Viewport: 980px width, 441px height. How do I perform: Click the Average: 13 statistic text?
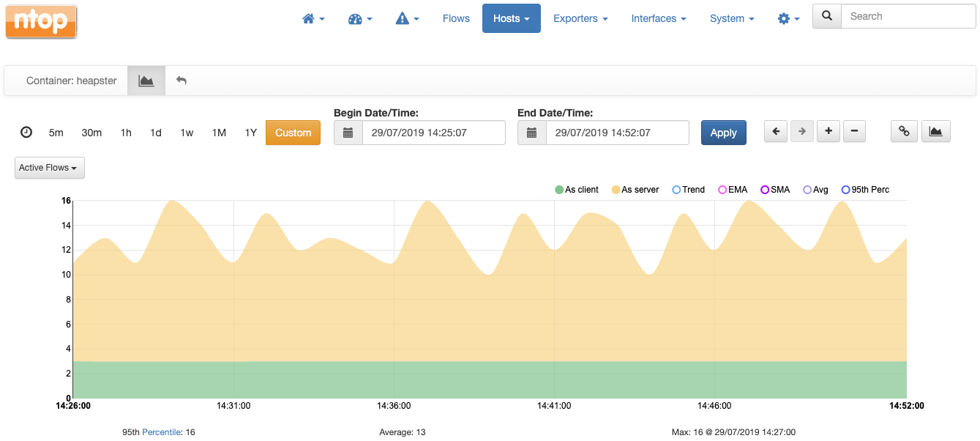[403, 432]
